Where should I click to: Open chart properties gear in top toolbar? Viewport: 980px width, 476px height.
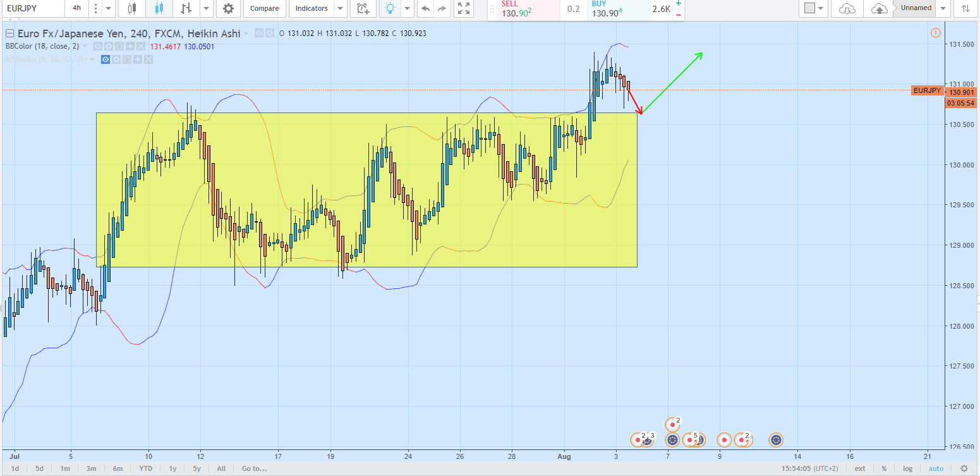click(x=228, y=8)
